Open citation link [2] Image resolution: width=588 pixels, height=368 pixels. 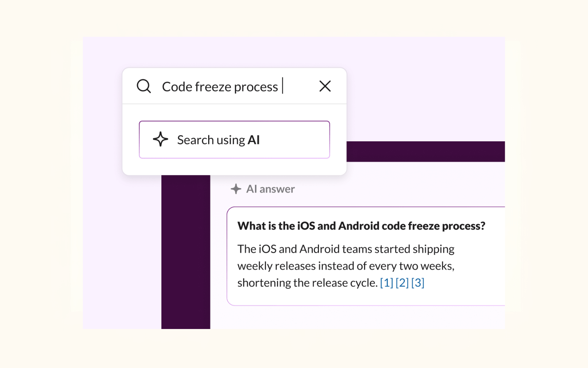402,283
